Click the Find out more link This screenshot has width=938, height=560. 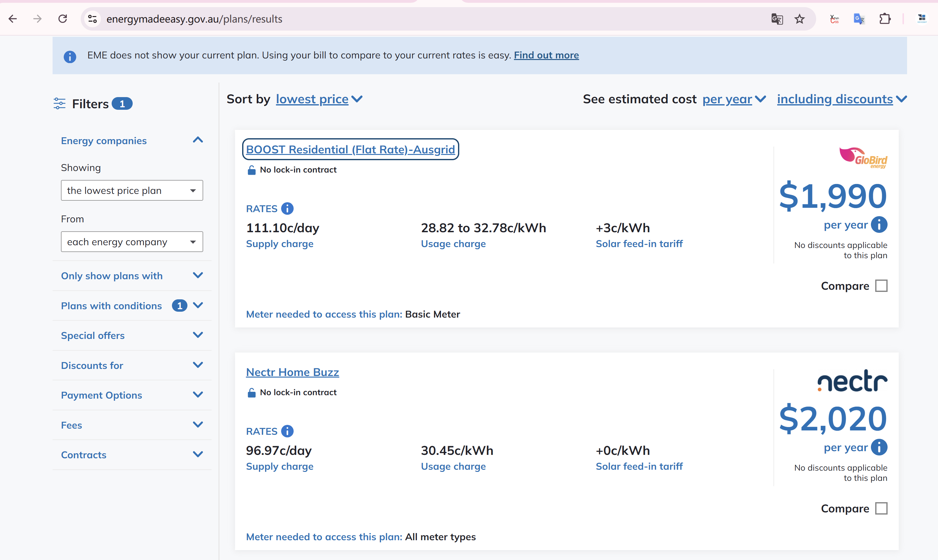[x=546, y=55]
